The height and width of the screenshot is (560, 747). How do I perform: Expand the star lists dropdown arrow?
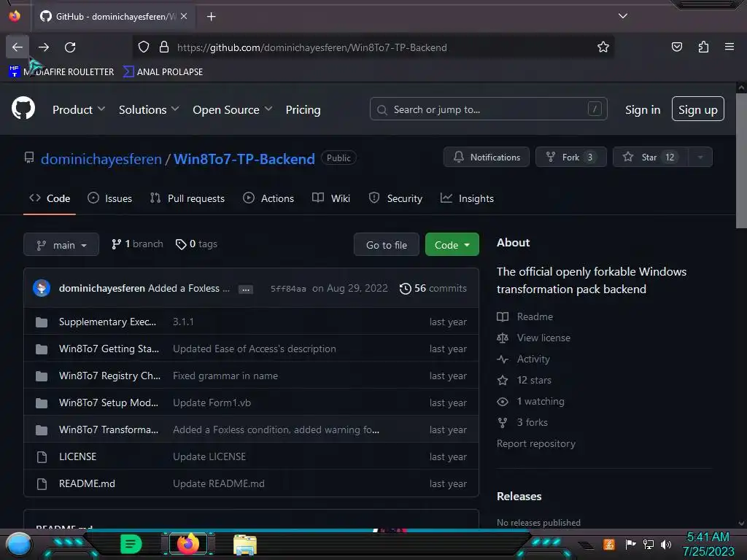pos(700,157)
